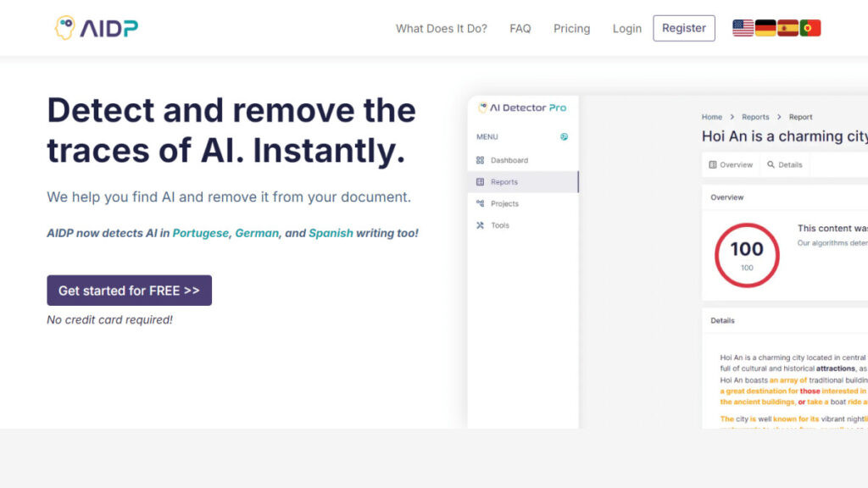This screenshot has height=488, width=868.
Task: Switch to the Overview tab
Action: [x=731, y=165]
